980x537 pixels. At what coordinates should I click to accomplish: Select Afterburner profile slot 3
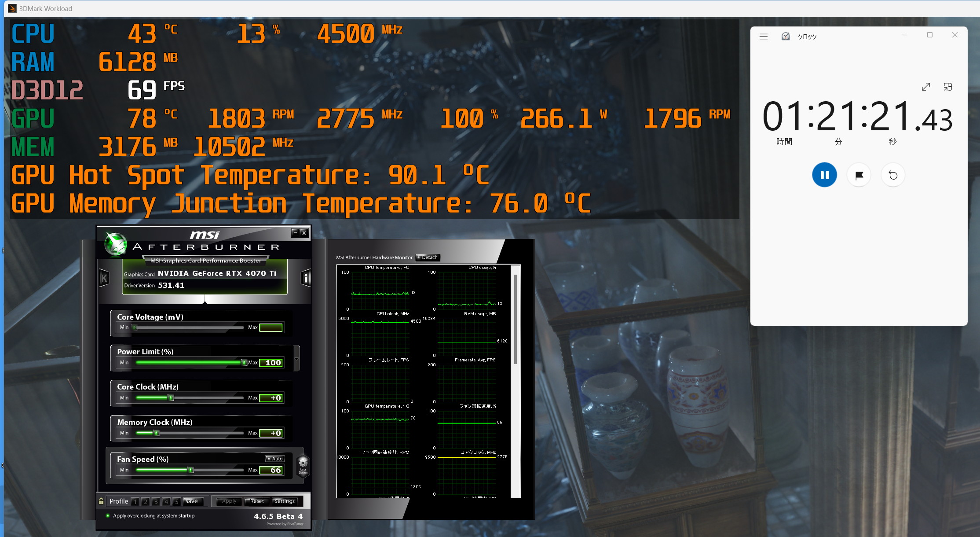click(x=156, y=501)
